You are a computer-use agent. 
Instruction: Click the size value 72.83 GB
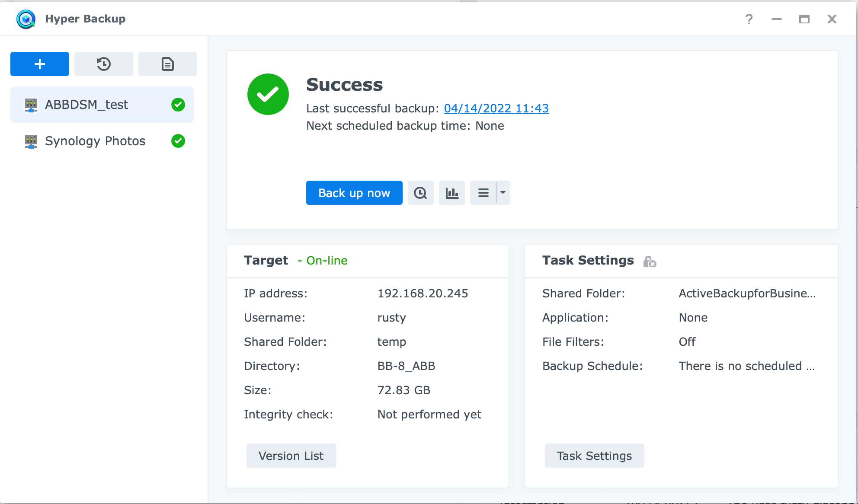click(x=404, y=390)
